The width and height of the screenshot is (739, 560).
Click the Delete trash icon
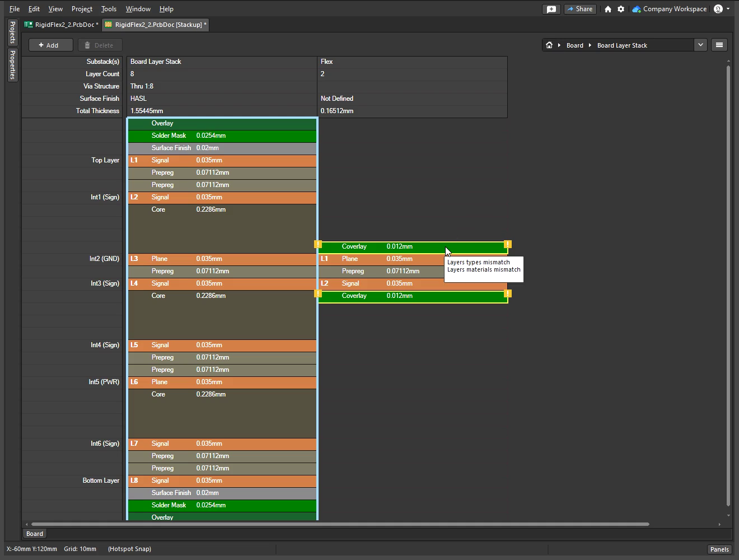point(88,45)
